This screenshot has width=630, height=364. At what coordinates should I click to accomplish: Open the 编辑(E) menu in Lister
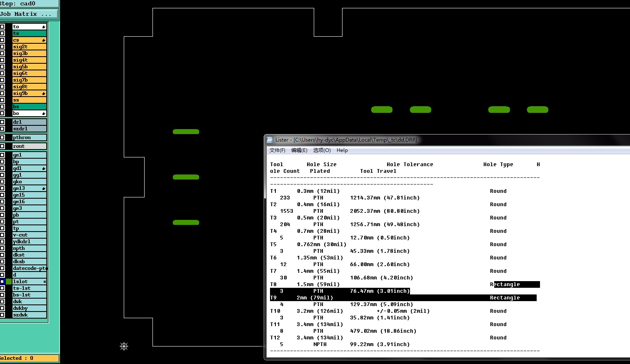coord(299,150)
